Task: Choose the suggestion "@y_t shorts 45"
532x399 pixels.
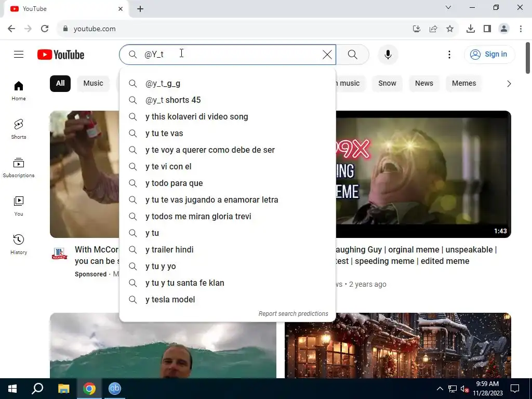Action: click(228, 100)
